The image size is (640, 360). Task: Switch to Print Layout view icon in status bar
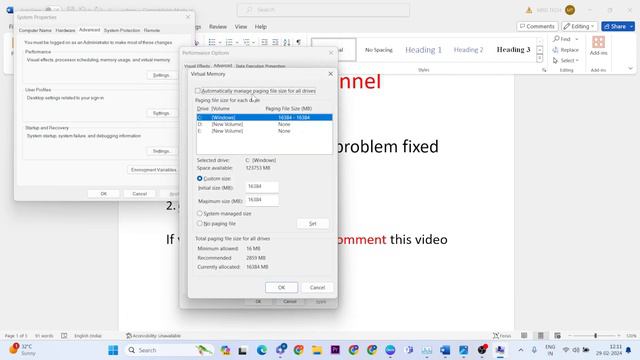click(x=540, y=336)
